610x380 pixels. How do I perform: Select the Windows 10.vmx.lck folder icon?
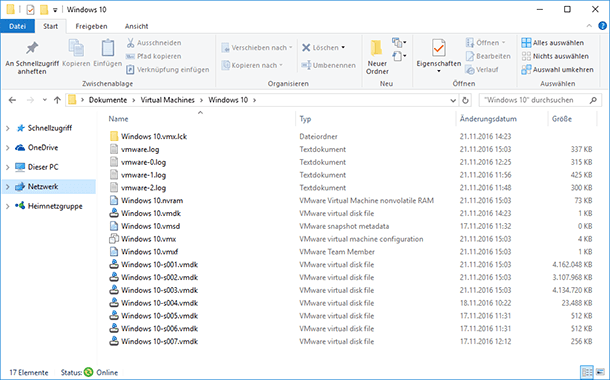(x=114, y=136)
